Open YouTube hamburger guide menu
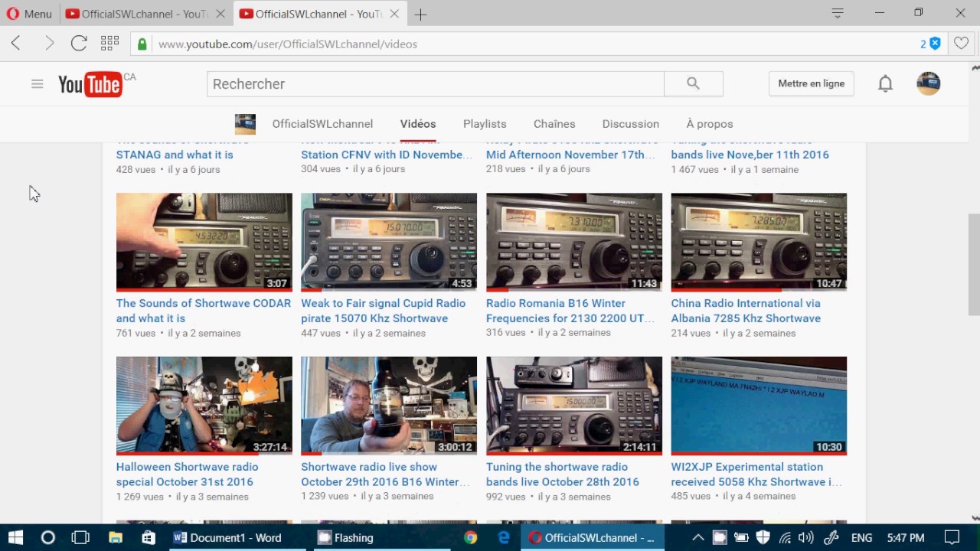980x551 pixels. (37, 84)
